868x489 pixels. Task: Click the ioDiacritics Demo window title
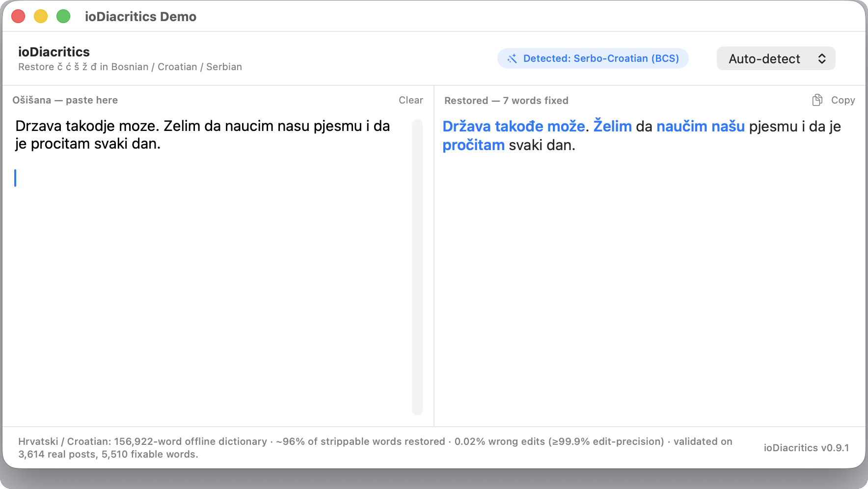point(140,17)
